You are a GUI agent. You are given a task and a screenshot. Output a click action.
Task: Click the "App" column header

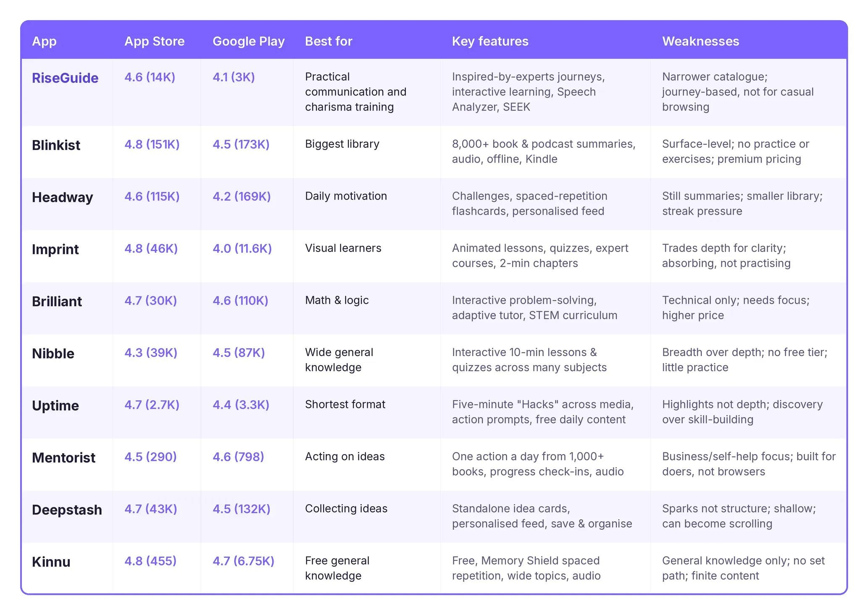[x=44, y=41]
